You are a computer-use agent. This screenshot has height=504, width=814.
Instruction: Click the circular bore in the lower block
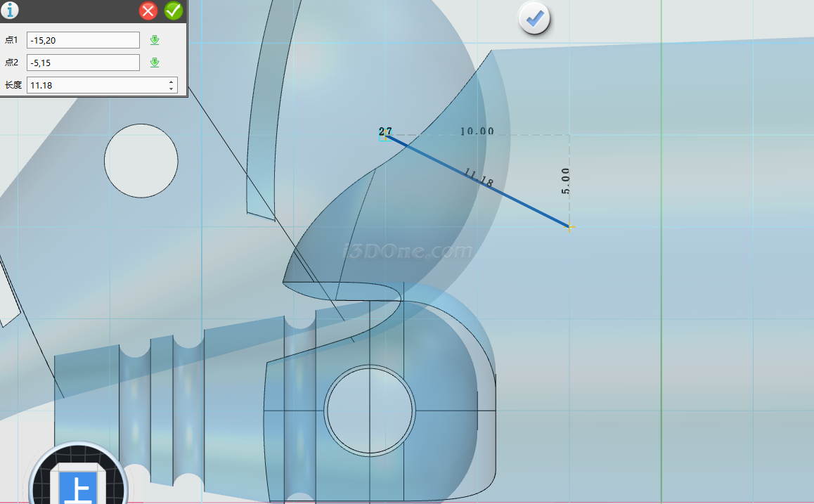pyautogui.click(x=370, y=411)
